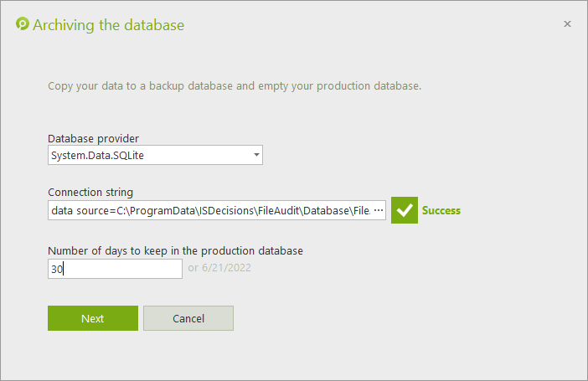Click the Success status text
Screen dimensions: 588x381
[441, 211]
